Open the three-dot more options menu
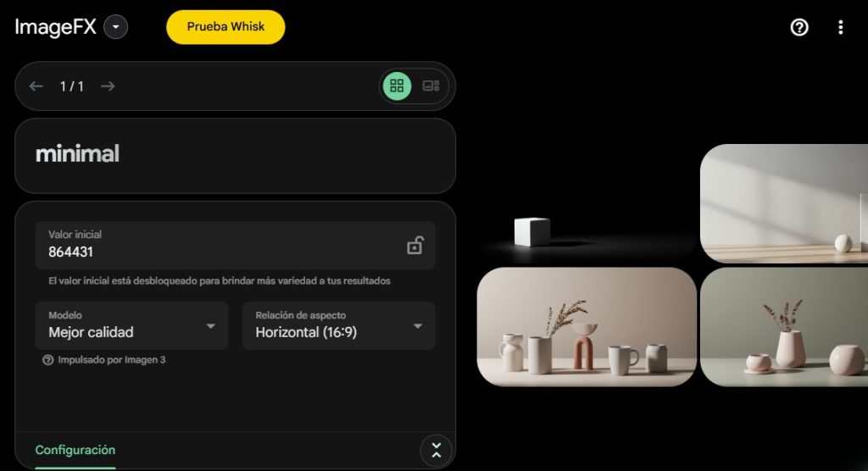 coord(840,27)
